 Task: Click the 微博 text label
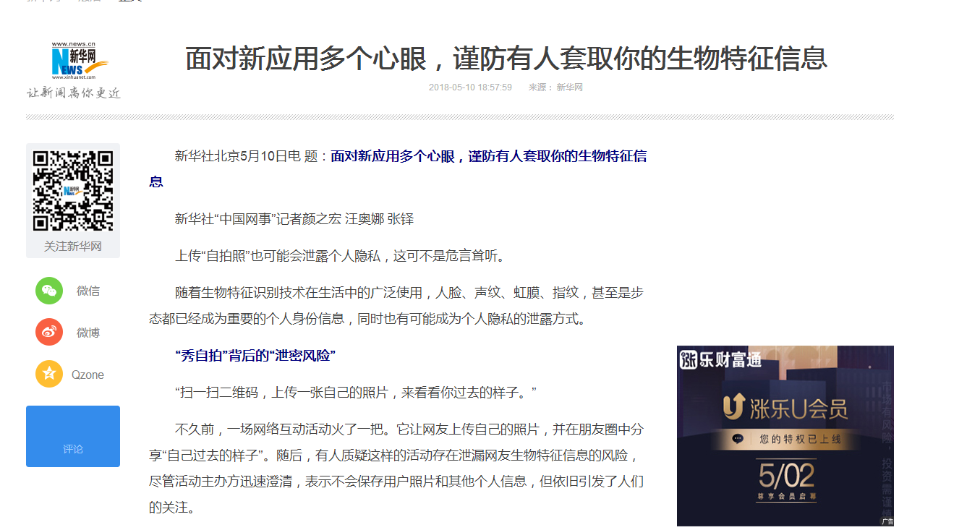point(88,333)
